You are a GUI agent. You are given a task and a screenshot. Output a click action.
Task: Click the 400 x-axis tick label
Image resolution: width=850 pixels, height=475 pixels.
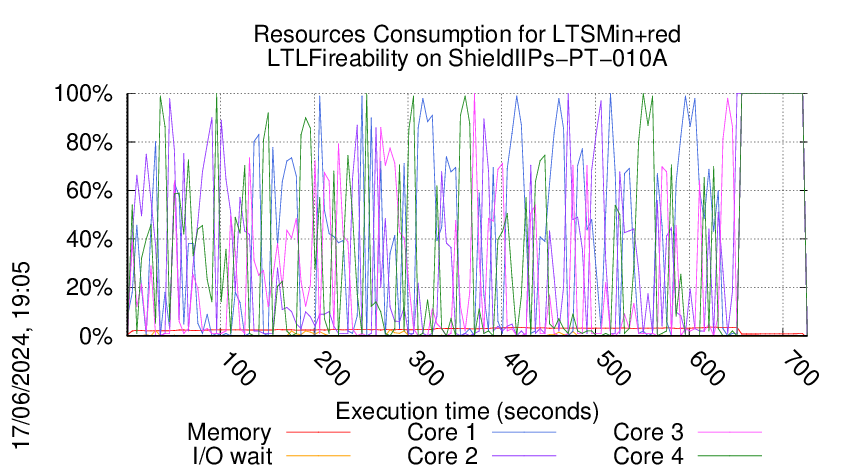click(x=519, y=369)
